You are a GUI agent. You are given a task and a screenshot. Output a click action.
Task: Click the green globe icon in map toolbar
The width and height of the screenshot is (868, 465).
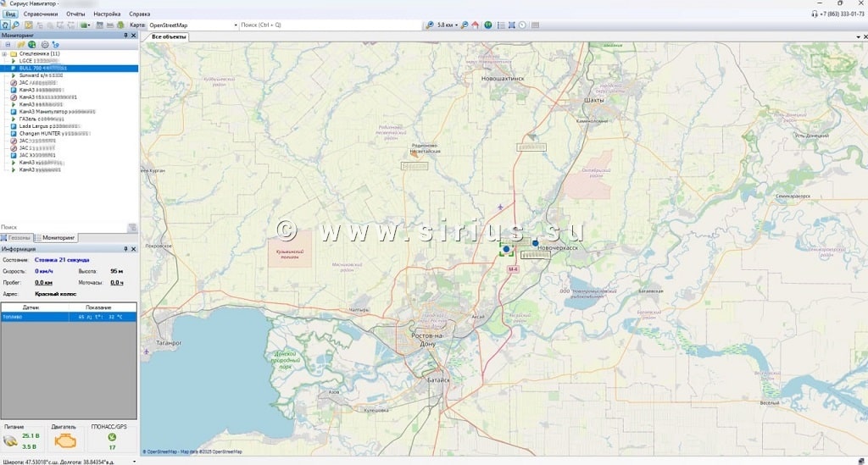pyautogui.click(x=488, y=25)
